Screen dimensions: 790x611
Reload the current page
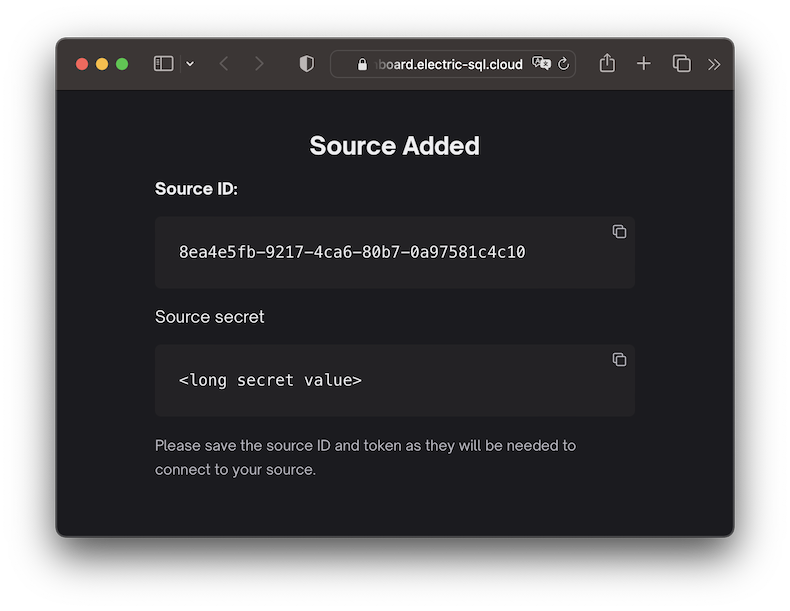(563, 64)
